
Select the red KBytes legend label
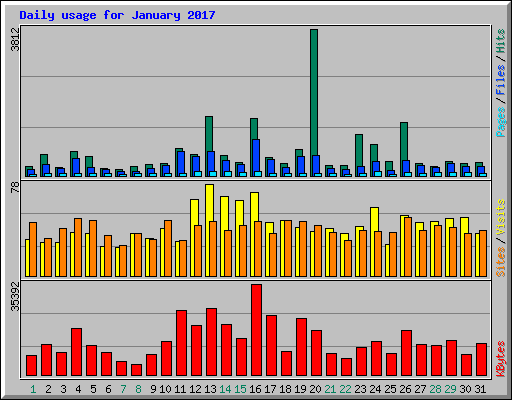click(x=501, y=359)
